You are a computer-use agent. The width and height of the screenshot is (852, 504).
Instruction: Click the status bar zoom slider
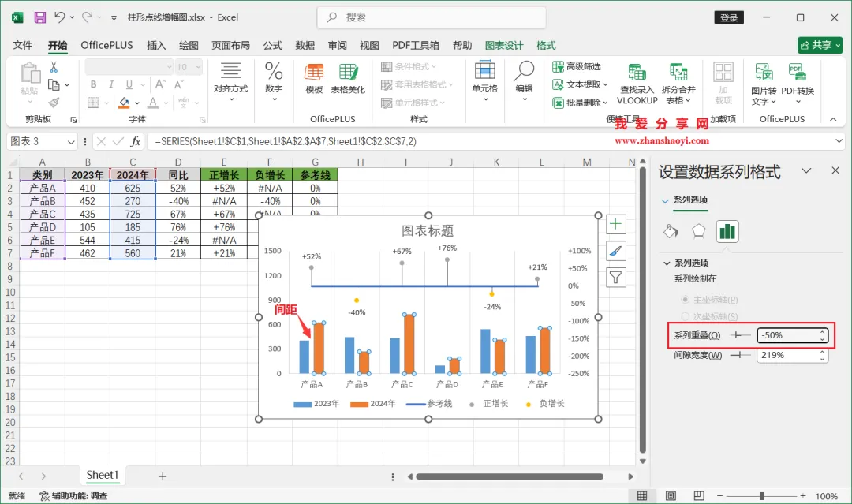762,496
